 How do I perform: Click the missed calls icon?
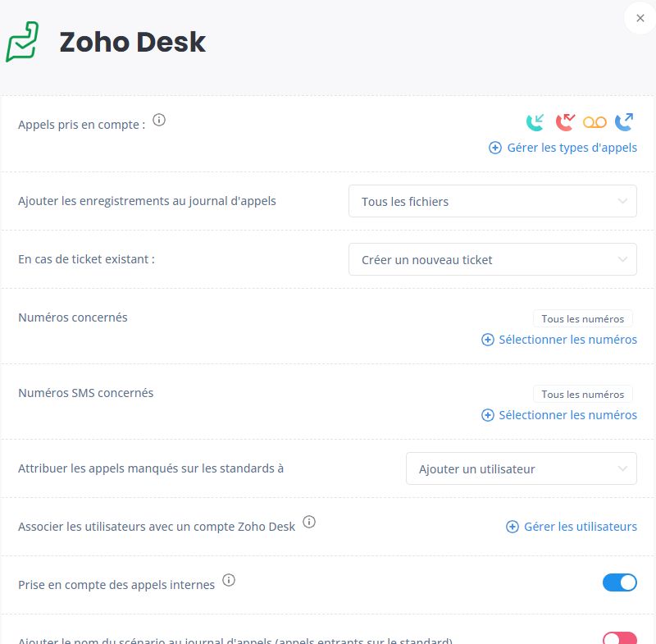(x=565, y=122)
